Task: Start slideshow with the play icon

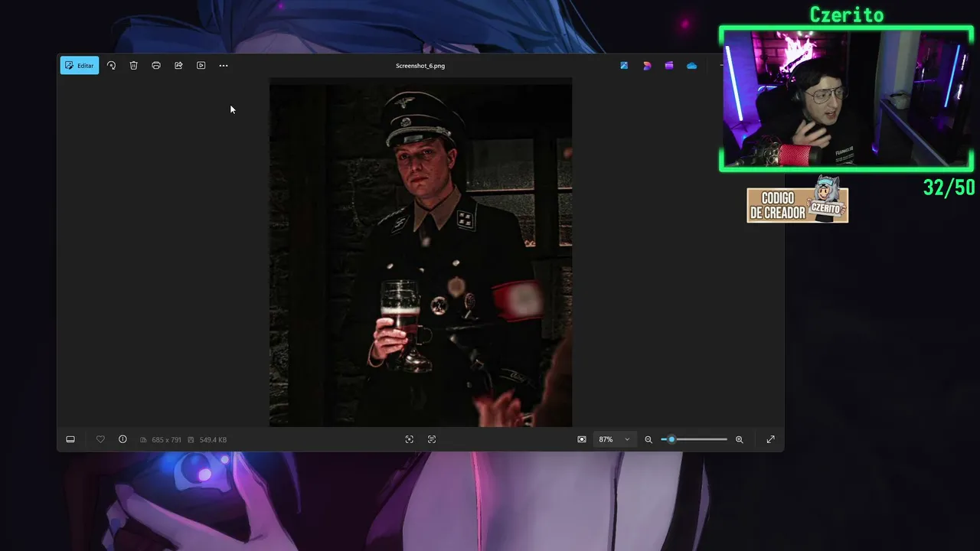Action: 201,66
